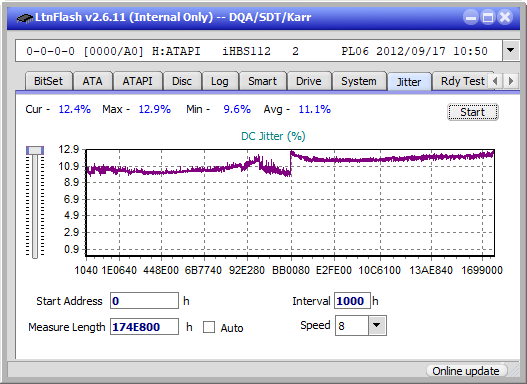Minimize the LtnFlash window
Screen dimensions: 527x384
pos(471,17)
